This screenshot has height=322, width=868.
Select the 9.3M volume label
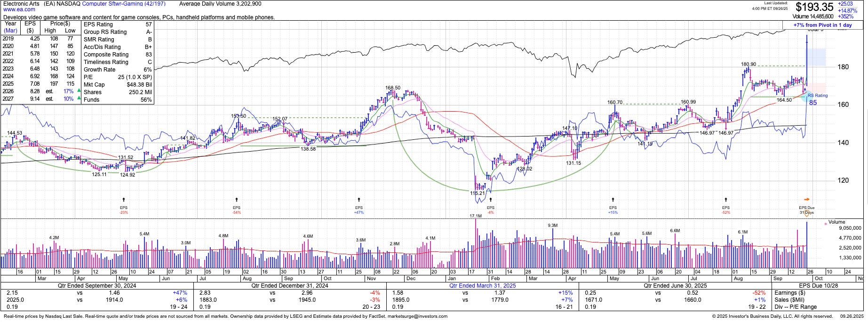click(x=552, y=225)
